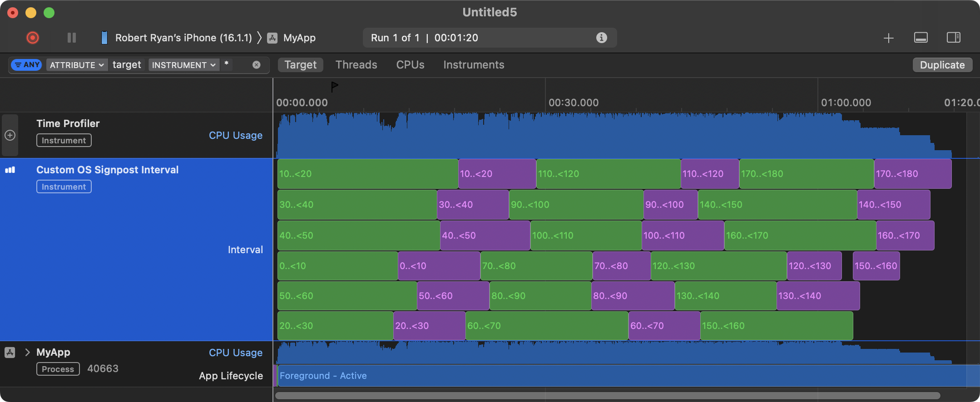This screenshot has width=980, height=402.
Task: Open run info via the info icon
Action: coord(601,38)
